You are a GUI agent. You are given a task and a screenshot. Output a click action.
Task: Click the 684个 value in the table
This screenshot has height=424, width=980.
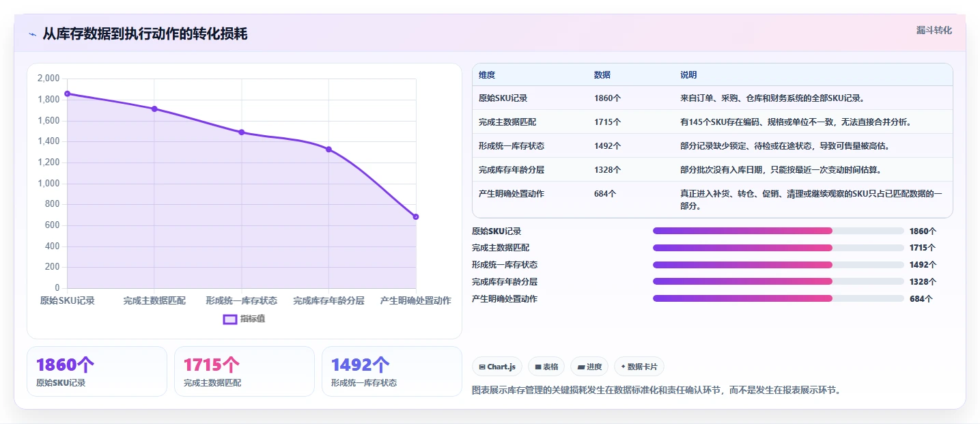pyautogui.click(x=605, y=193)
